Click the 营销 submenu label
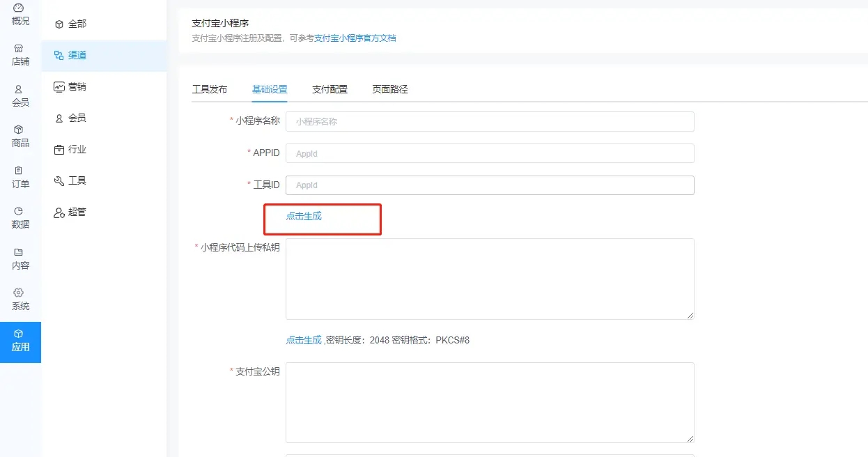This screenshot has width=868, height=457. (77, 86)
